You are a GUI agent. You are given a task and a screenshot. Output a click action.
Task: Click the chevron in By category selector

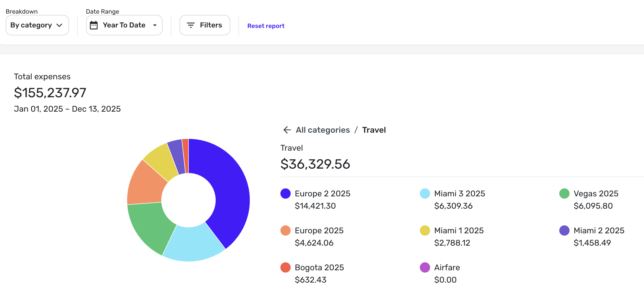pos(60,25)
